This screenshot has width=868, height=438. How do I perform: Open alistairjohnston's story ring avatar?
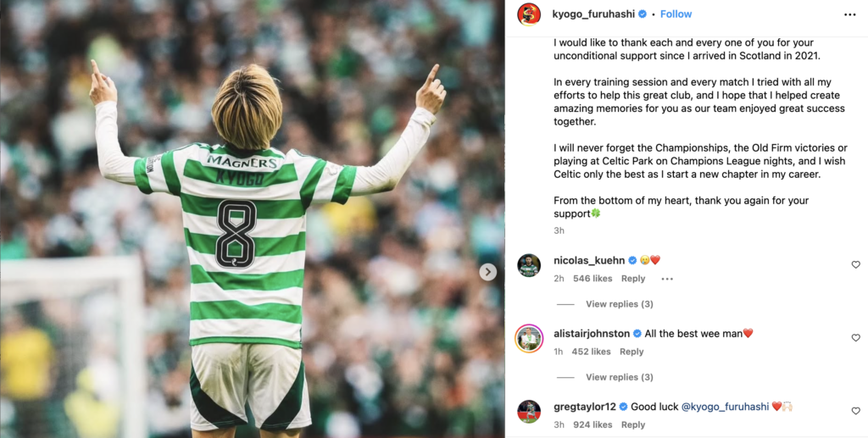[529, 339]
